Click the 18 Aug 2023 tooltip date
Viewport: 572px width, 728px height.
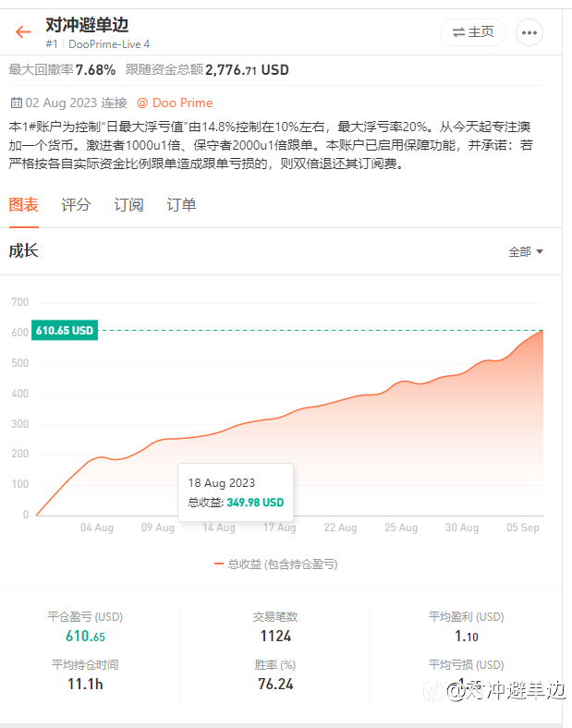point(222,483)
